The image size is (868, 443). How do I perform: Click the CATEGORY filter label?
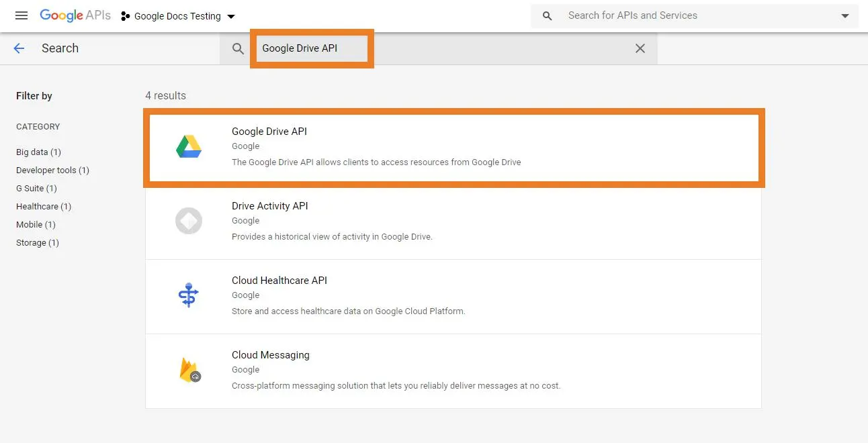pos(38,127)
